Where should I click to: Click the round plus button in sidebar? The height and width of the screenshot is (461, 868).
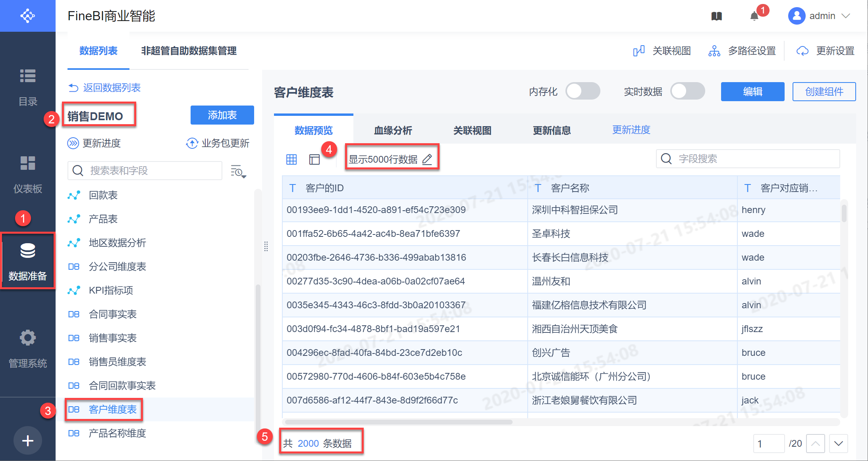click(27, 440)
